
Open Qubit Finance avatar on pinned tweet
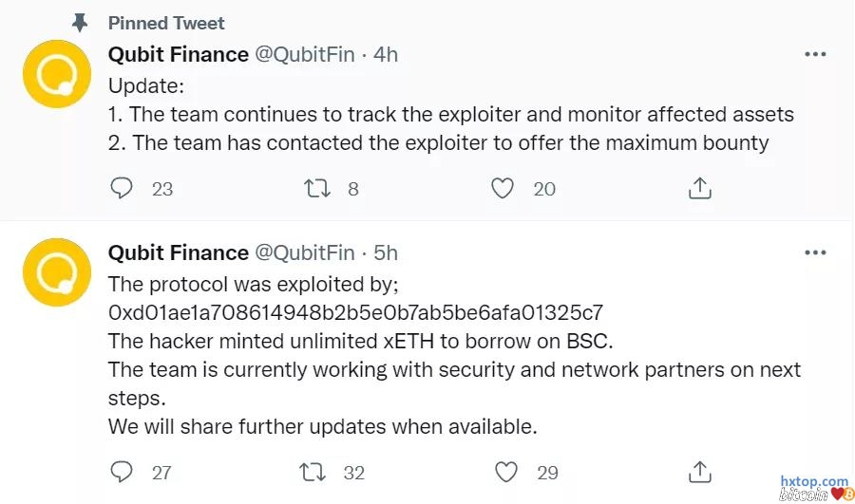pos(56,73)
